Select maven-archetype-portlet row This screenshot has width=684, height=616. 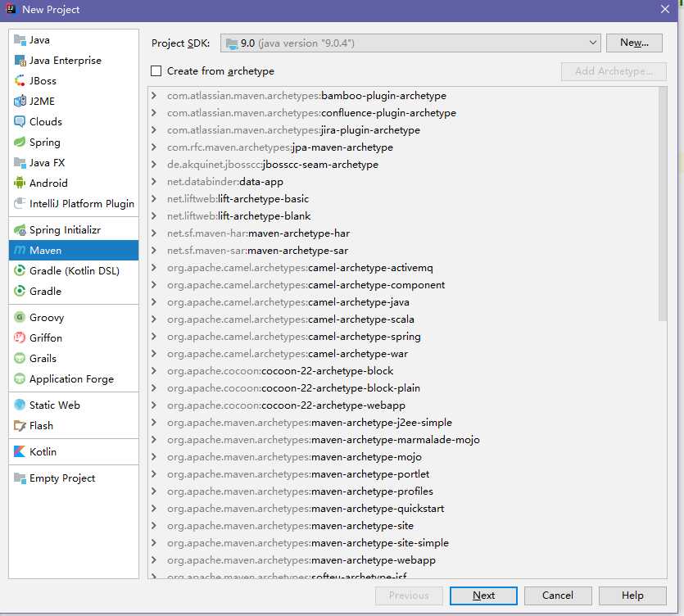point(404,474)
